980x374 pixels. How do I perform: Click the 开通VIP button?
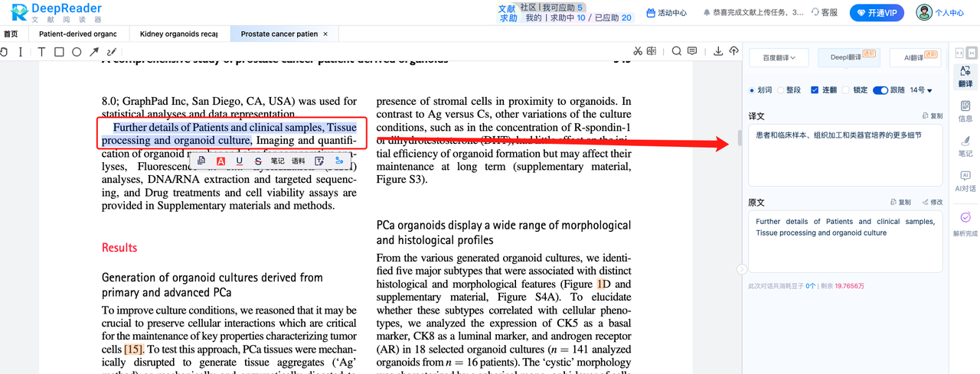877,13
